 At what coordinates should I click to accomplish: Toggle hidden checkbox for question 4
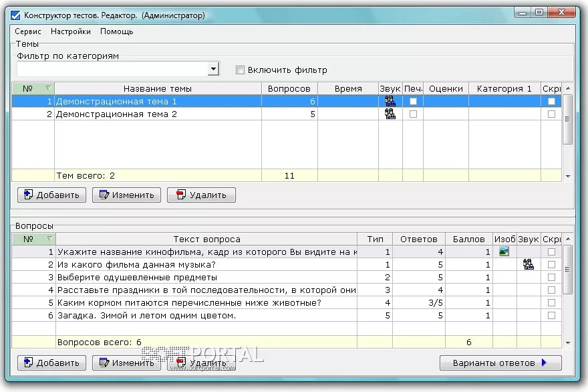click(551, 290)
